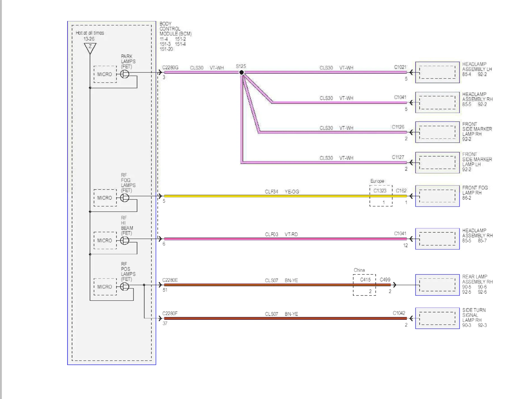Click the Europe label above C1323

point(377,181)
